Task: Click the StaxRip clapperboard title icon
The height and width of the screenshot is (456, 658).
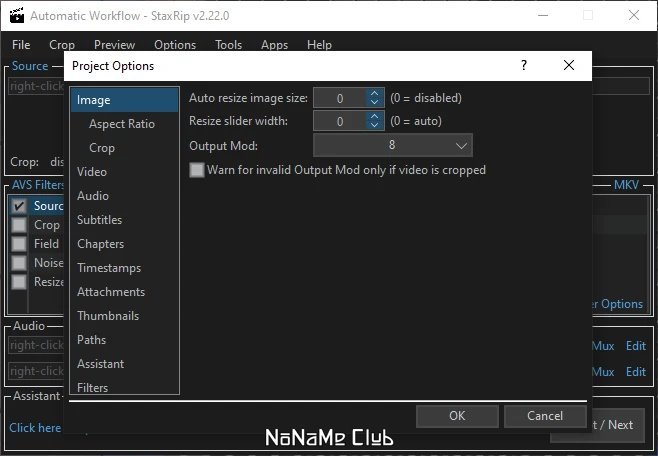Action: coord(17,16)
